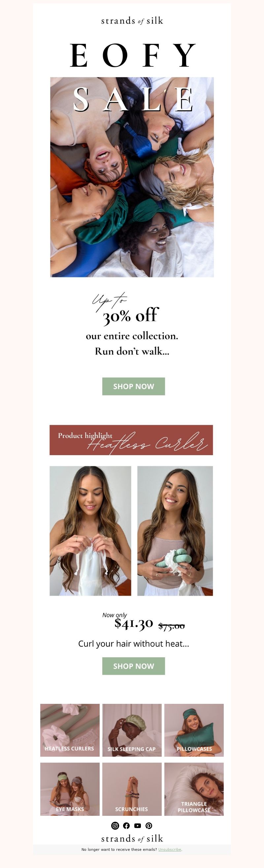Click the Shop Now button under 30% off
Image resolution: width=264 pixels, height=868 pixels.
134,386
